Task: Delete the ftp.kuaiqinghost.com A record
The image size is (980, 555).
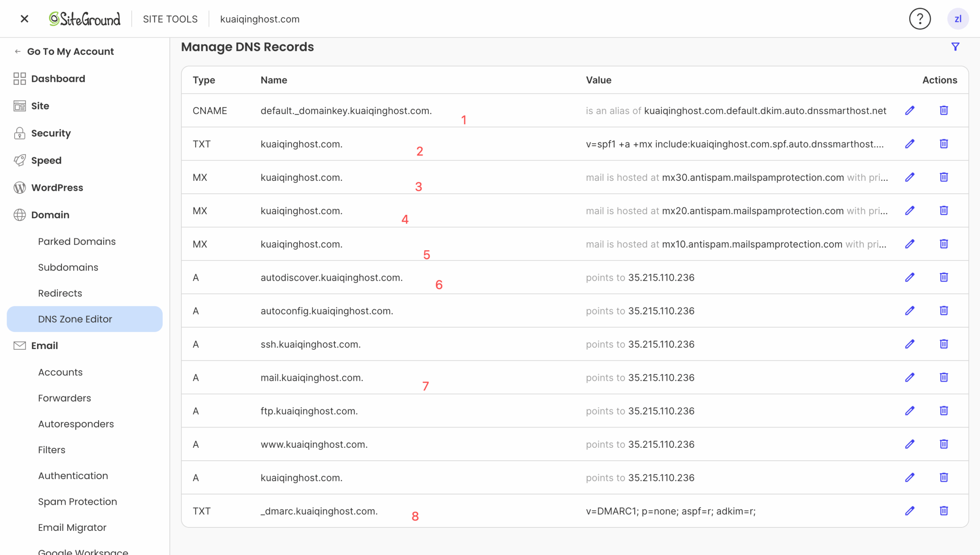Action: coord(944,411)
